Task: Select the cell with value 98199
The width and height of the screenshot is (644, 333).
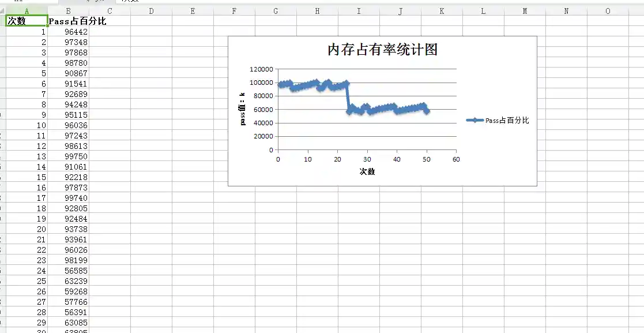Action: 68,260
